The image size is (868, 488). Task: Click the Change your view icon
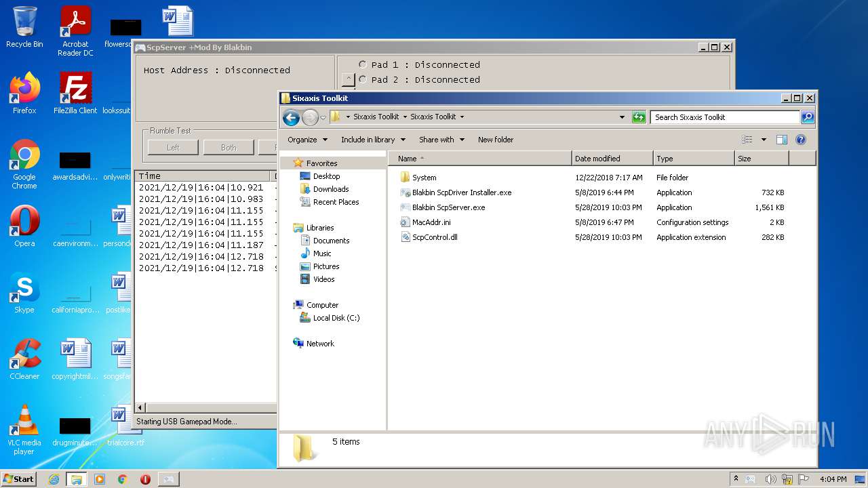pos(747,140)
